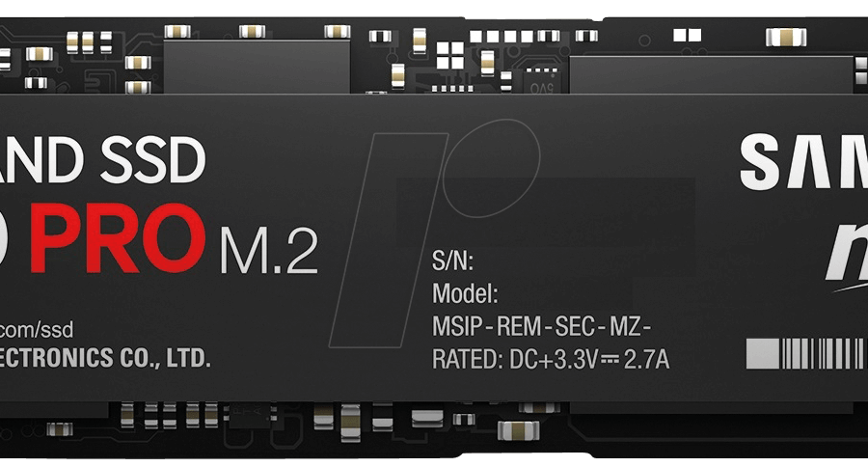This screenshot has width=868, height=467.
Task: Click the ELECTRONICS CO., LTD. text
Action: pyautogui.click(x=105, y=358)
